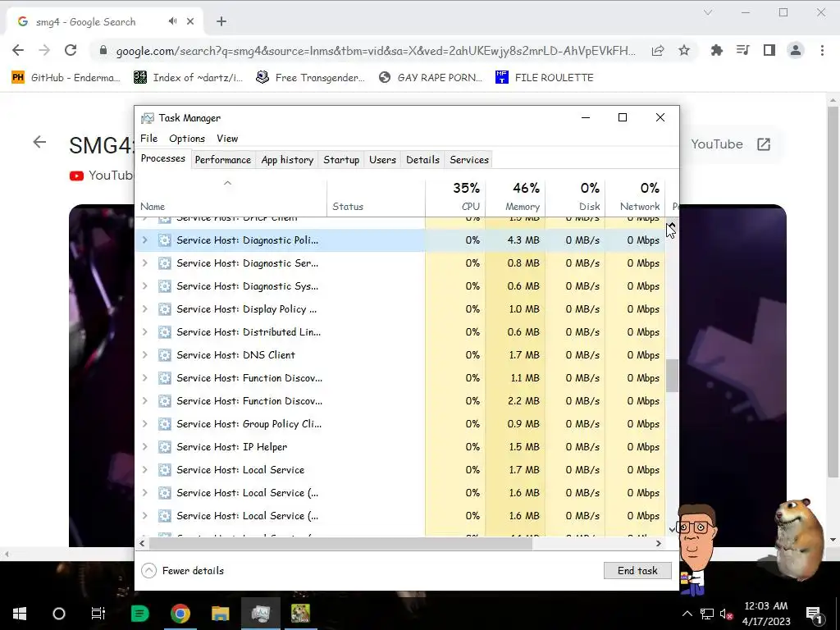Open File Explorer from taskbar
Viewport: 840px width, 630px height.
point(220,614)
